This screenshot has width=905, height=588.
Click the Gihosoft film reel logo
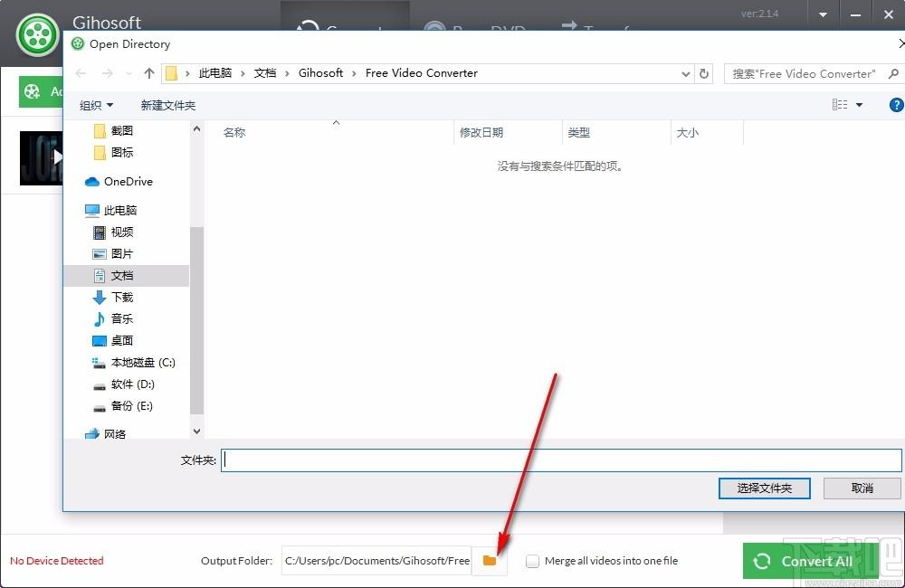pos(37,34)
